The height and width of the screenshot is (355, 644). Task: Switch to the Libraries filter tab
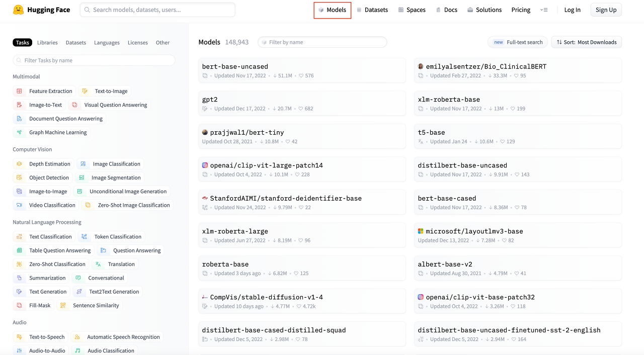pyautogui.click(x=47, y=43)
